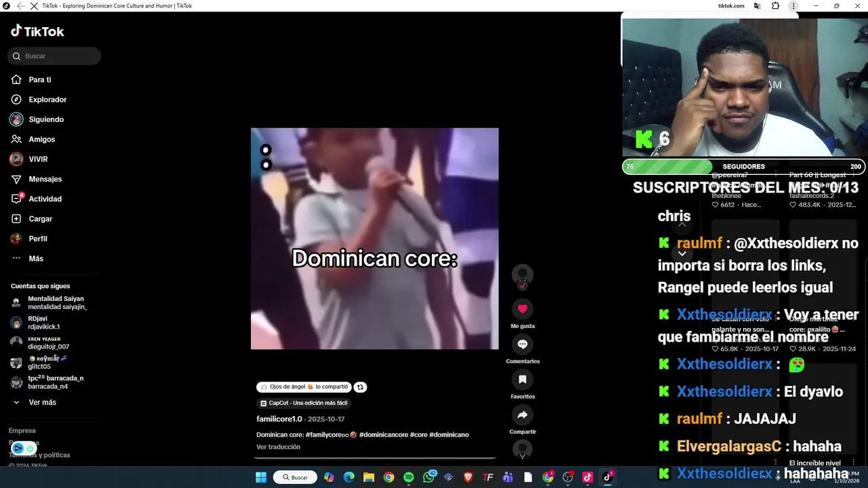Open the Empresa footer link

click(22, 430)
